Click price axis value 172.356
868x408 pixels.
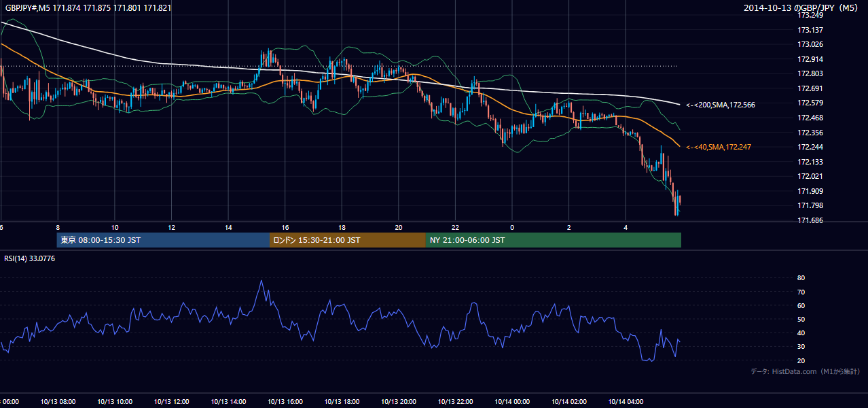coord(810,133)
